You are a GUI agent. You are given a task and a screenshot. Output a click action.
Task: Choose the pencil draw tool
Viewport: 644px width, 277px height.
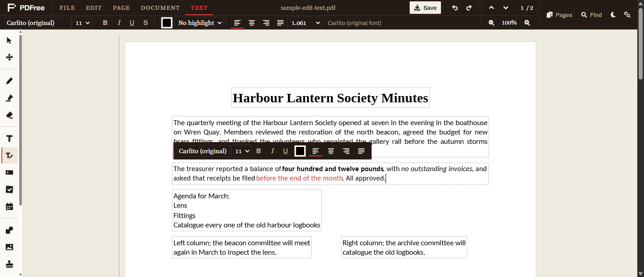9,81
